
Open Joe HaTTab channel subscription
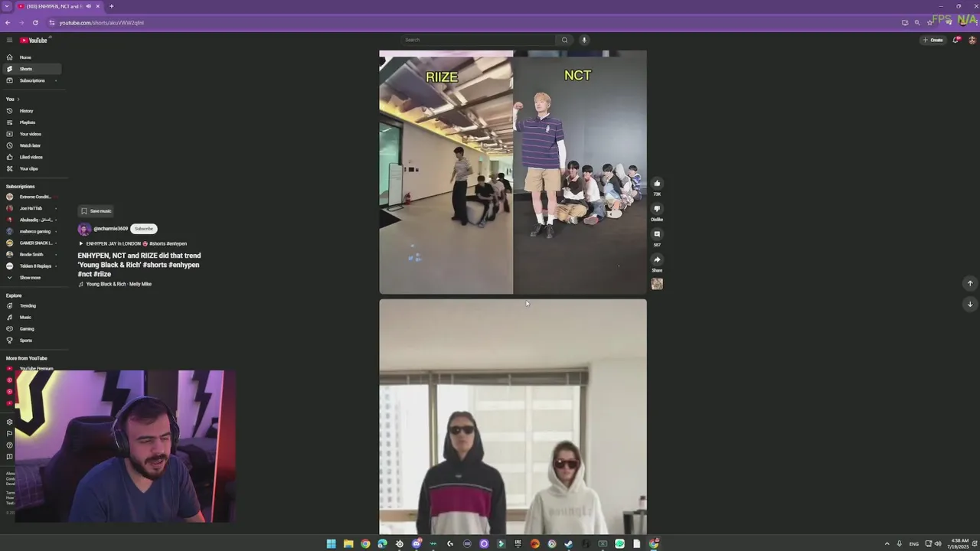[31, 208]
